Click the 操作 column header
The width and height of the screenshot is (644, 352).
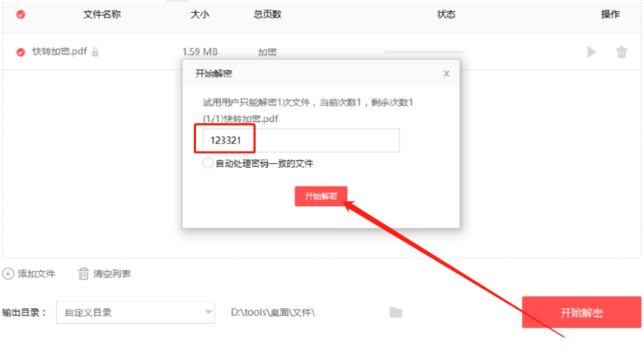pyautogui.click(x=610, y=14)
